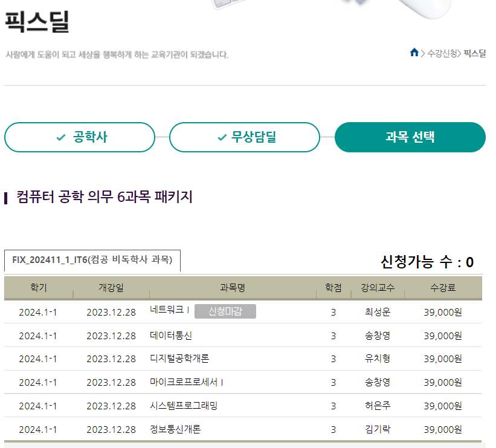Viewport: 496px width, 448px height.
Task: Click the 39,000원 fee in 네트워크 row
Action: coord(443,313)
